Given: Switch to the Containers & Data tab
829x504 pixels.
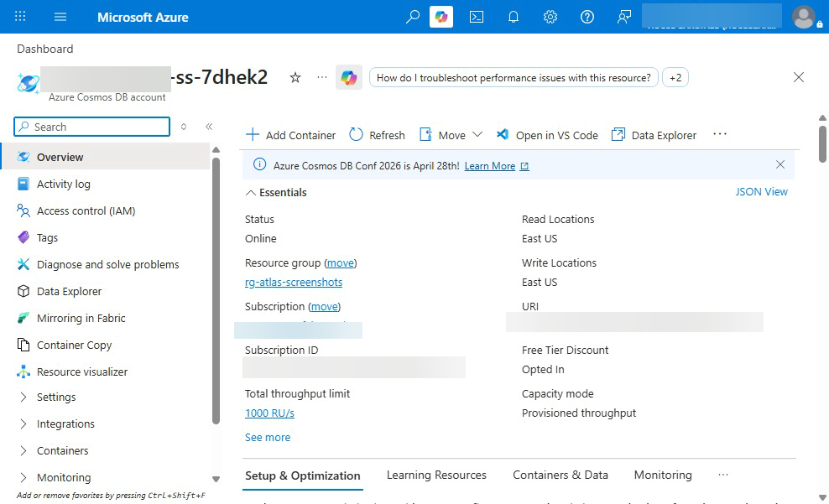Looking at the screenshot, I should click(560, 475).
